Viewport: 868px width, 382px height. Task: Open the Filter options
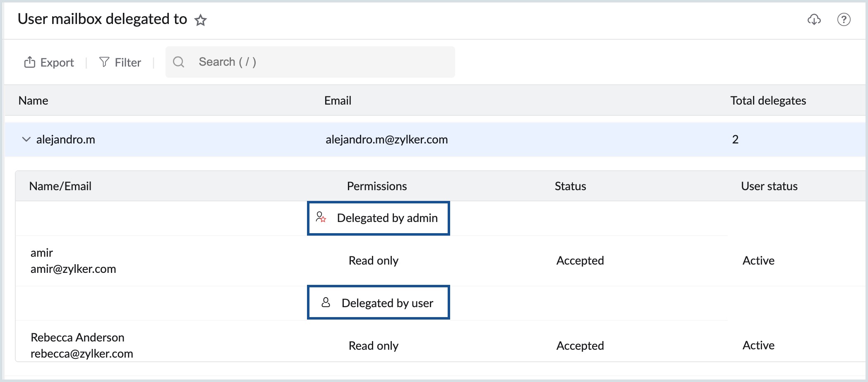point(127,62)
